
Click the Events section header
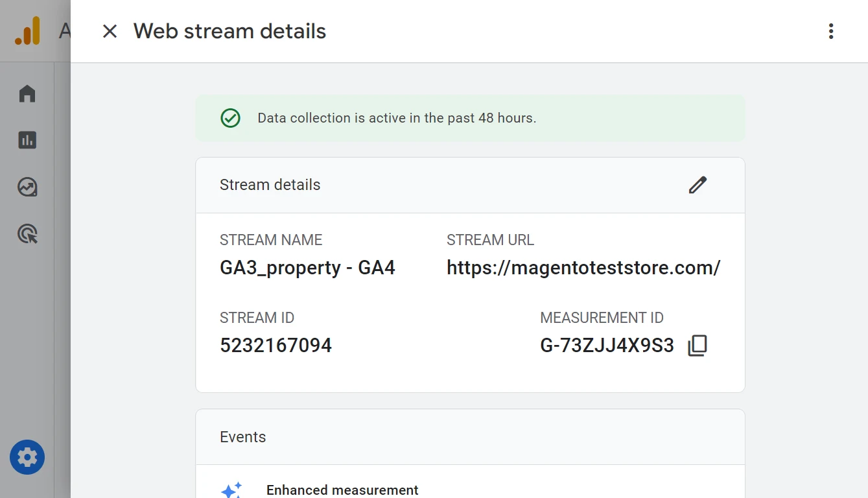[243, 437]
